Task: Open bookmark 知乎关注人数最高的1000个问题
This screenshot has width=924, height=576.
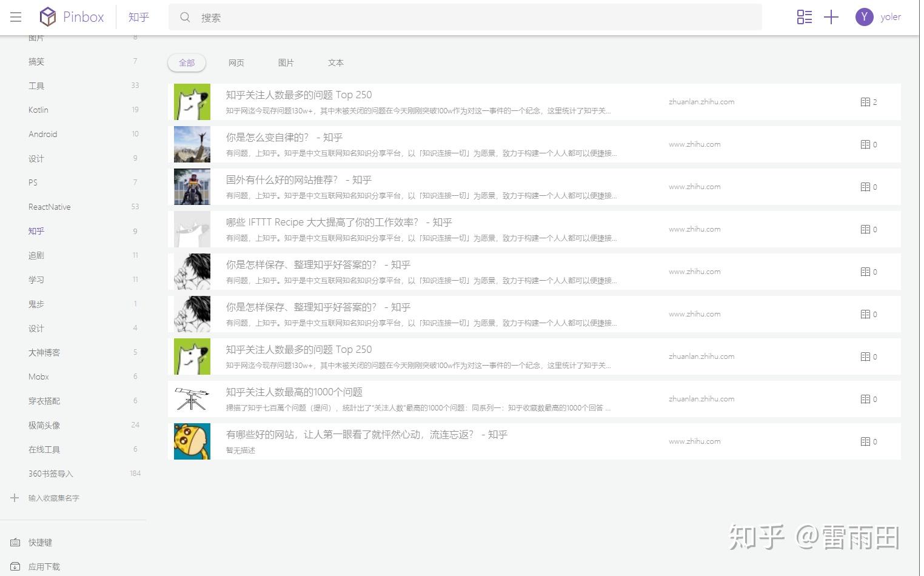Action: tap(294, 392)
